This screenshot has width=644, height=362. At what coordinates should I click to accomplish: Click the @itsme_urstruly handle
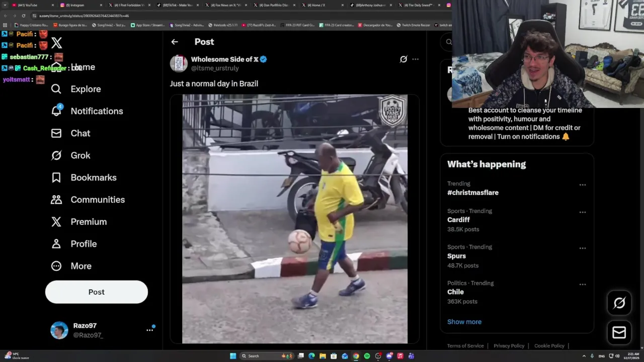pyautogui.click(x=215, y=68)
